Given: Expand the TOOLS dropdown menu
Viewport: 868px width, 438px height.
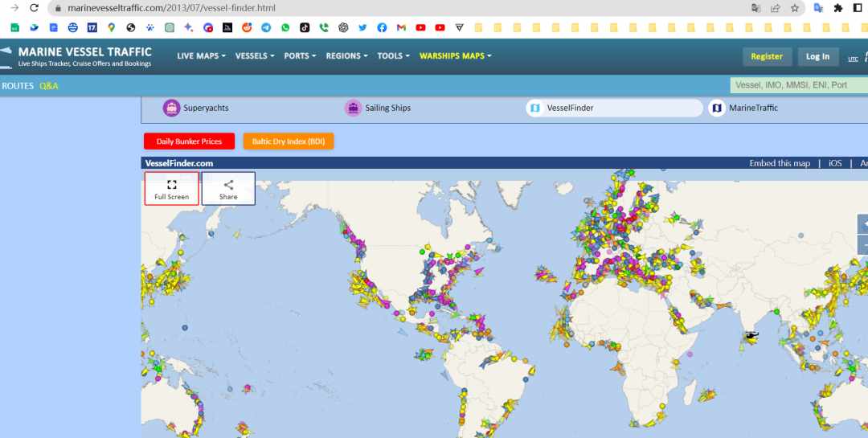Looking at the screenshot, I should pos(394,56).
